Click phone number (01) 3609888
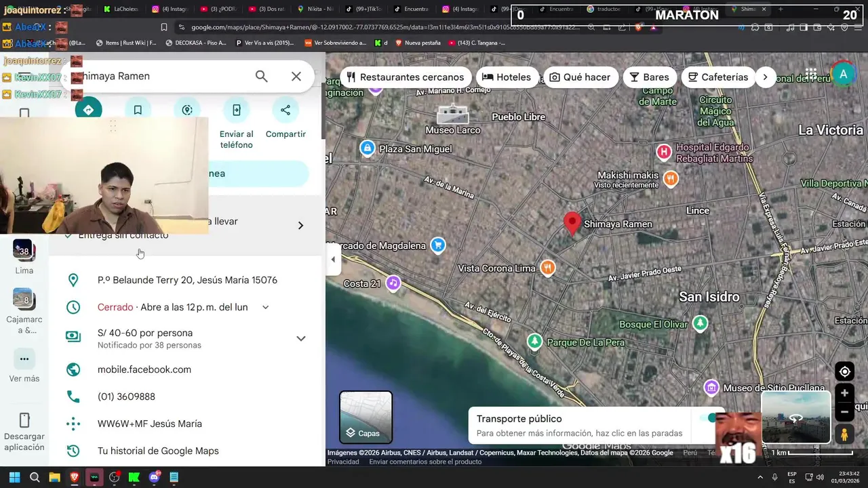Viewport: 868px width, 488px height. [x=126, y=396]
